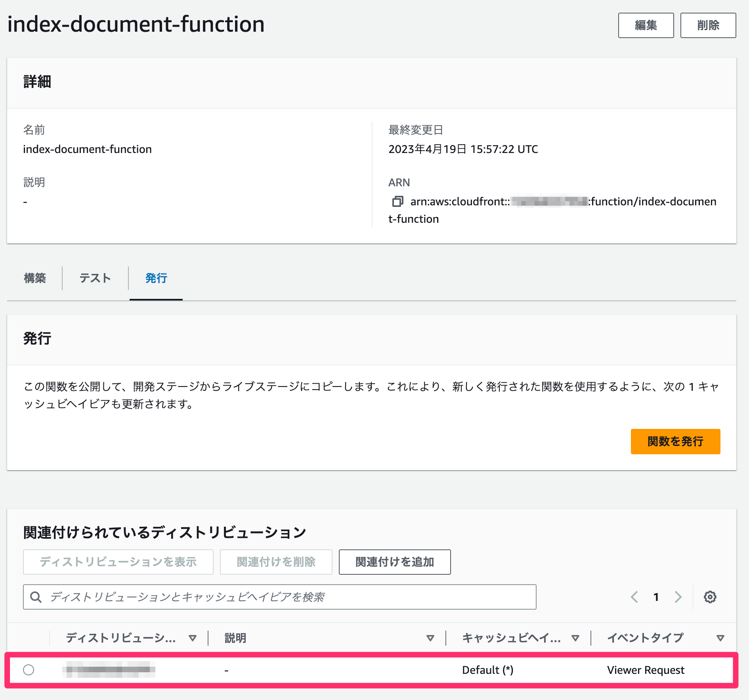Click the search magnifier icon
Image resolution: width=749 pixels, height=700 pixels.
pos(36,597)
